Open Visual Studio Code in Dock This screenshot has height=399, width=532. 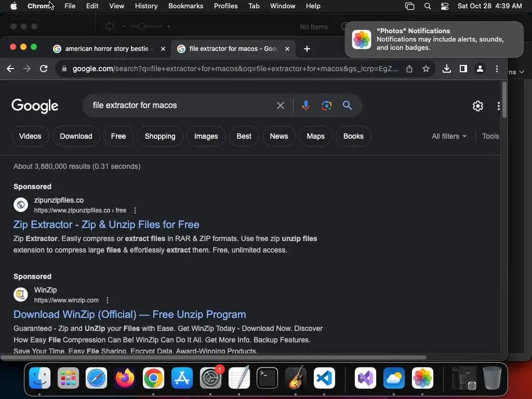pyautogui.click(x=324, y=378)
